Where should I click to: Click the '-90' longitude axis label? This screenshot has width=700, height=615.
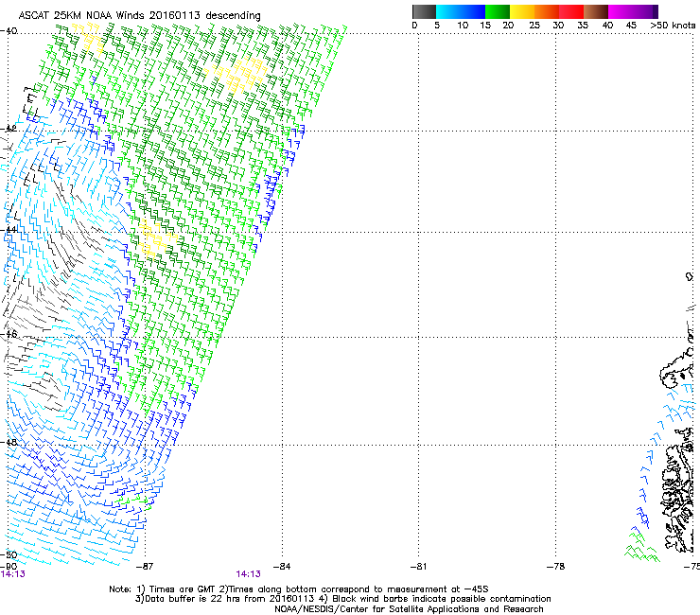point(9,567)
